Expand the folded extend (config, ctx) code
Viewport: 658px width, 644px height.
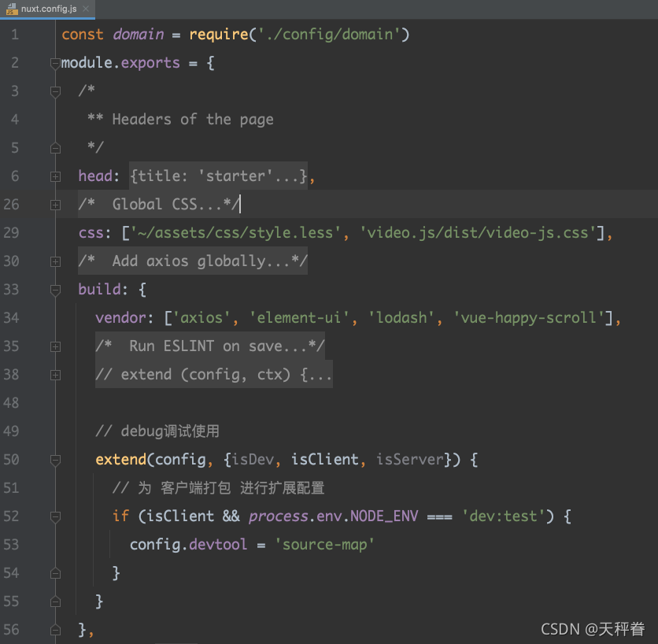point(55,374)
